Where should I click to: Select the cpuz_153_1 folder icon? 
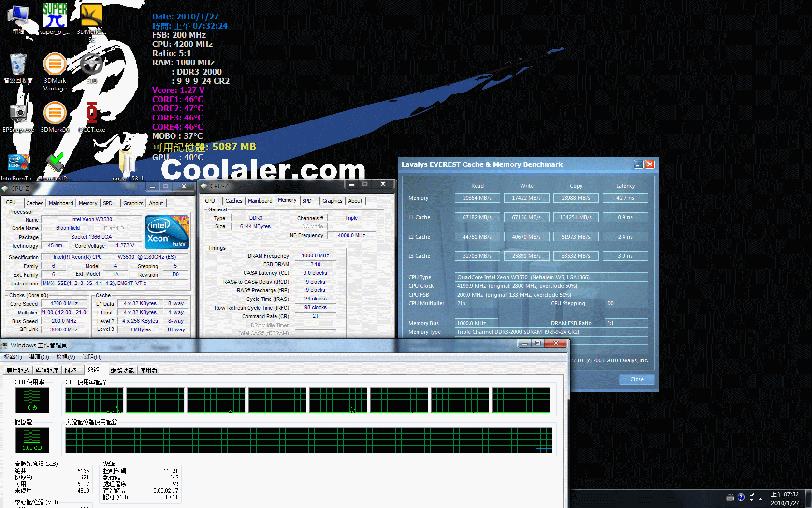point(128,166)
